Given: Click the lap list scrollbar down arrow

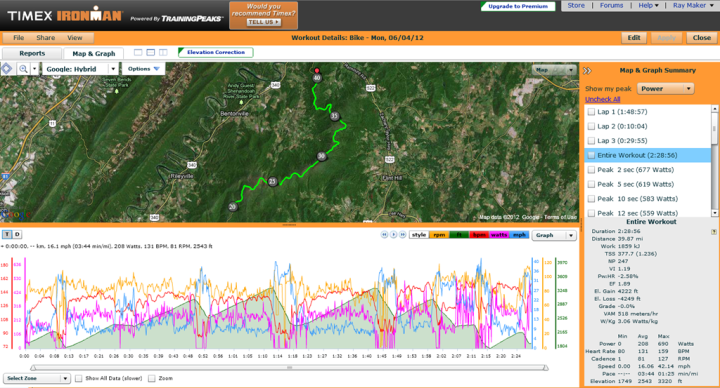Looking at the screenshot, I should (x=714, y=213).
